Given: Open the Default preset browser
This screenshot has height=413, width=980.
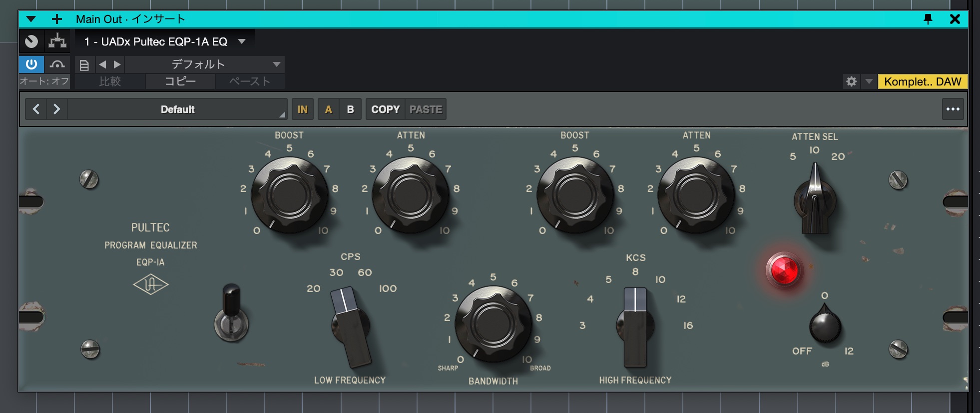Looking at the screenshot, I should coord(177,109).
